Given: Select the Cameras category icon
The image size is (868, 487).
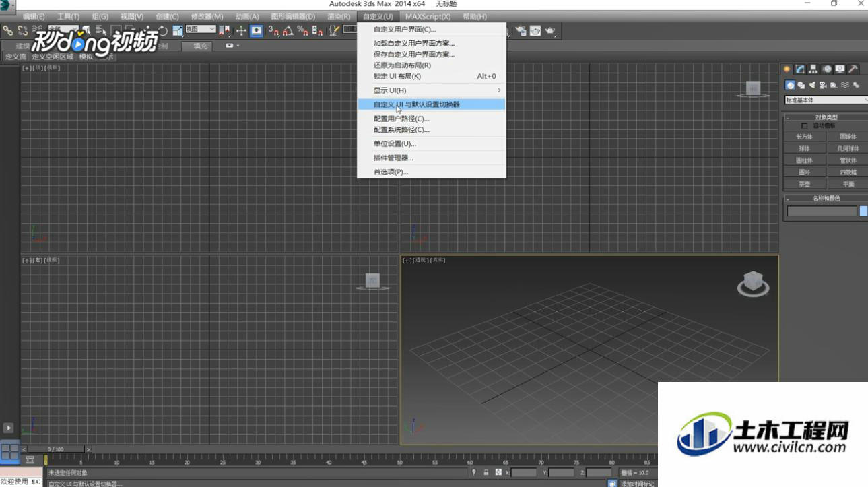Looking at the screenshot, I should [x=823, y=86].
